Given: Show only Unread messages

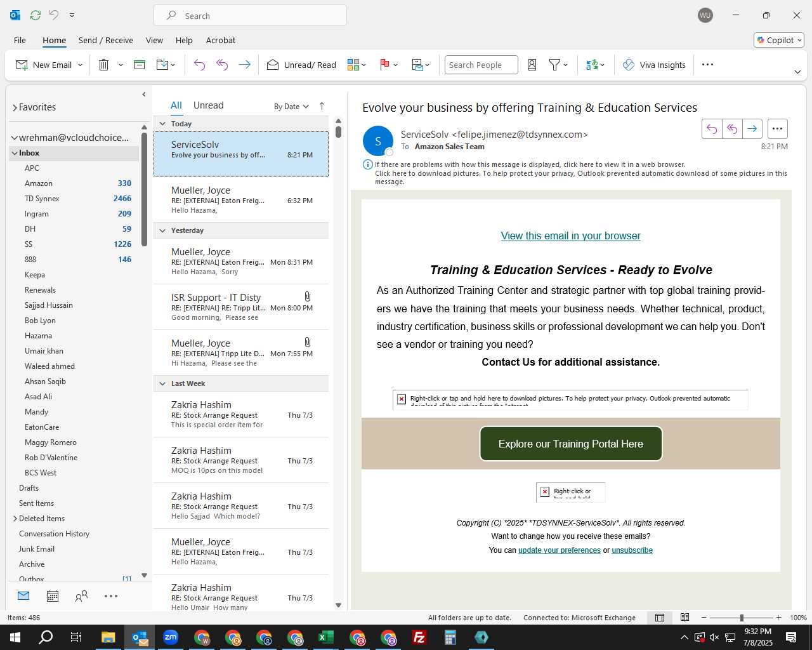Looking at the screenshot, I should (x=208, y=105).
